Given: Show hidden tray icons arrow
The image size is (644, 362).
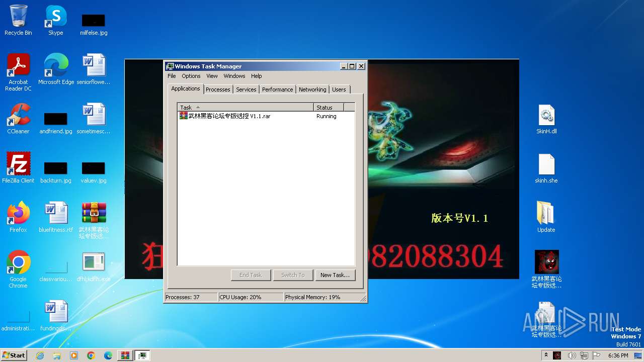Looking at the screenshot, I should [546, 355].
